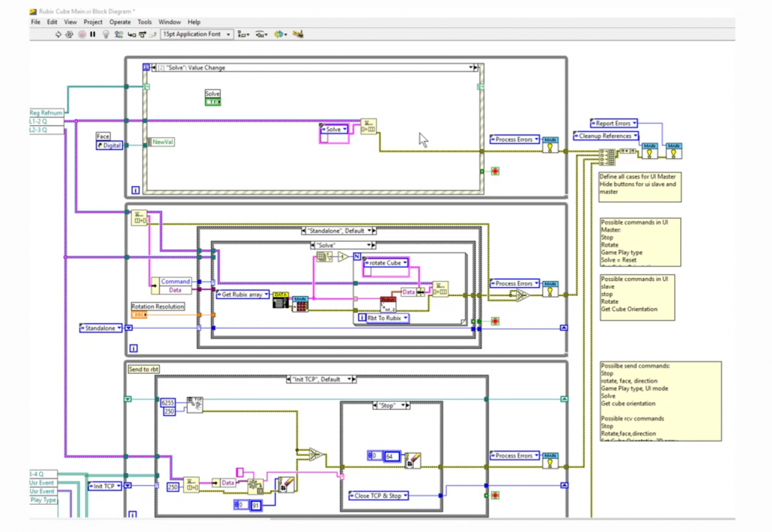The image size is (772, 532).
Task: Open the Tools menu
Action: click(145, 22)
